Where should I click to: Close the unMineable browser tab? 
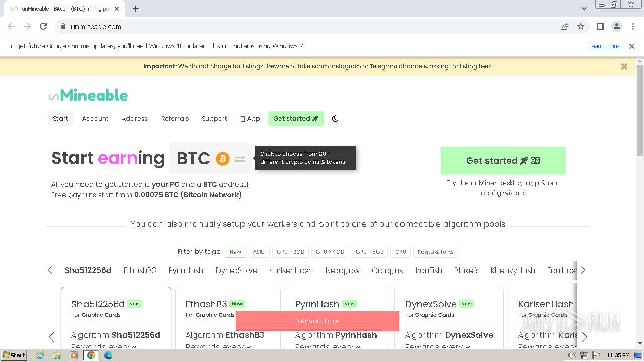[117, 9]
